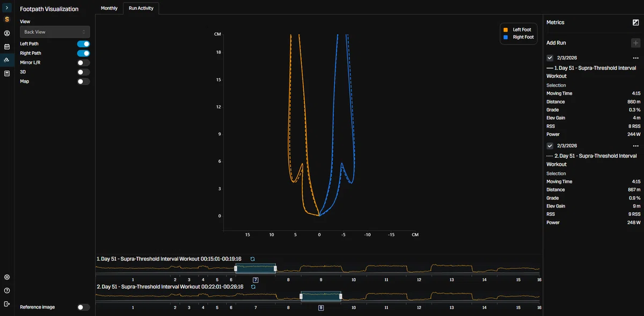Click the Left Foot legend swatch

(x=505, y=30)
